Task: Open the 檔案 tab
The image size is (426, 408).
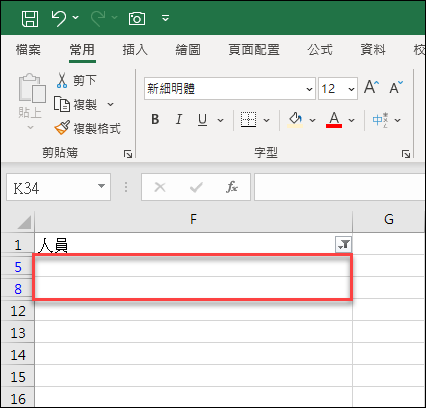Action: [x=28, y=50]
